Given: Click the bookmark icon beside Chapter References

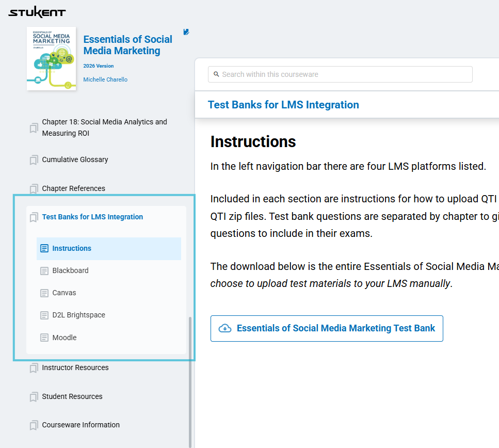Looking at the screenshot, I should point(34,189).
